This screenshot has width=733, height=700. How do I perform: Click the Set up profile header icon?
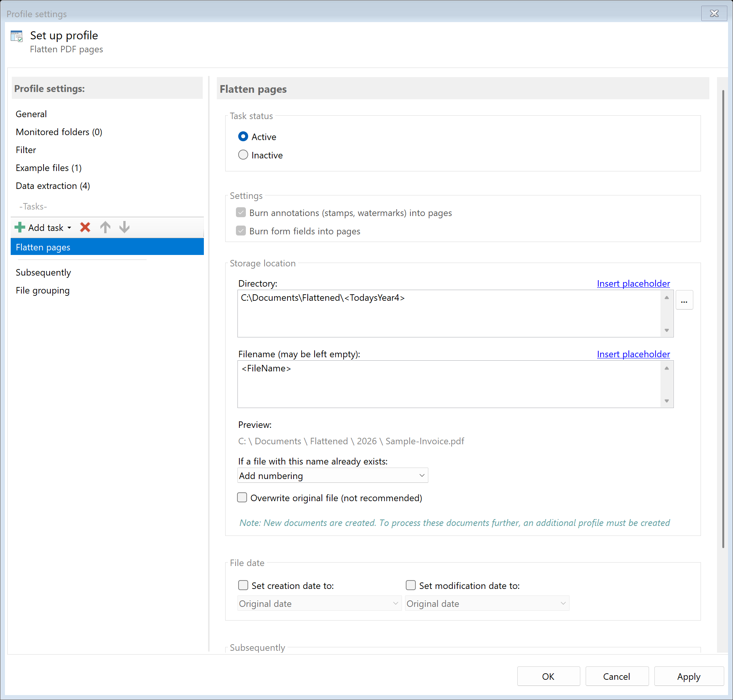(17, 37)
